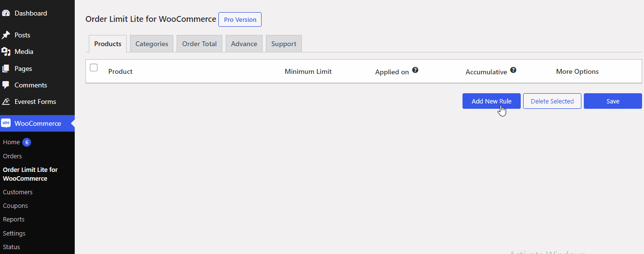
Task: Click the Delete Selected button
Action: click(x=552, y=101)
